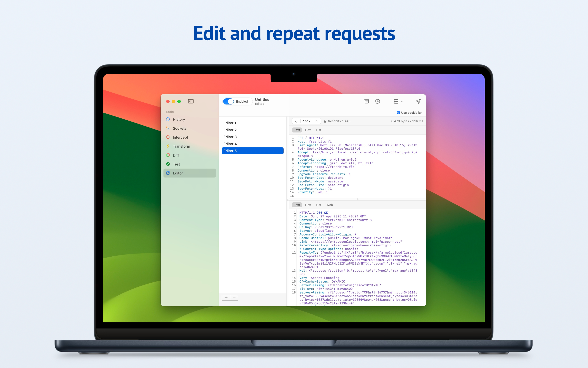Click the freshbits.fi:443 host label
Screen dimensions: 588x368
339,121
